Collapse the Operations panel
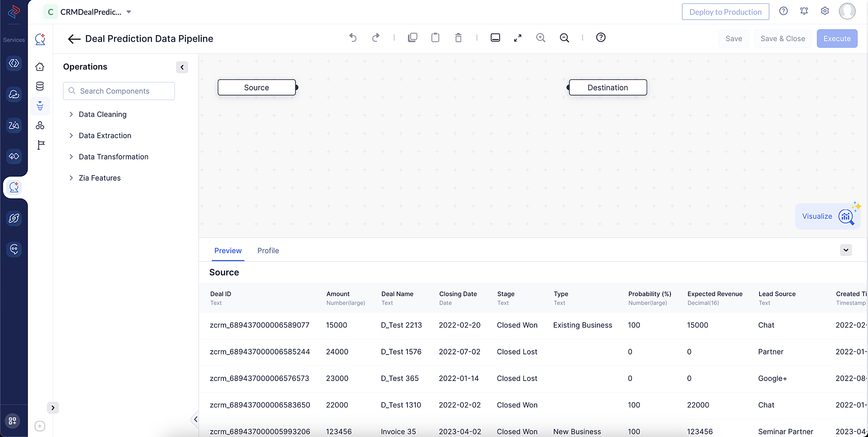This screenshot has height=437, width=868. point(182,67)
